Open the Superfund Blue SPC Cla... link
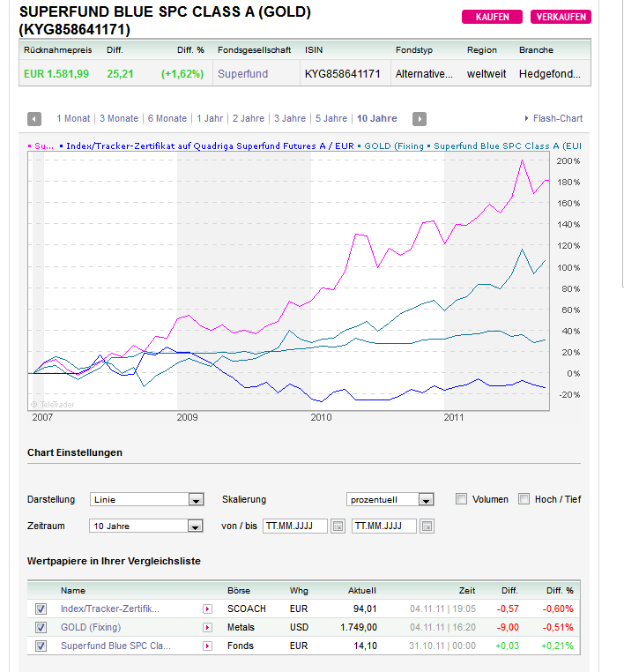This screenshot has height=672, width=624. tap(115, 646)
